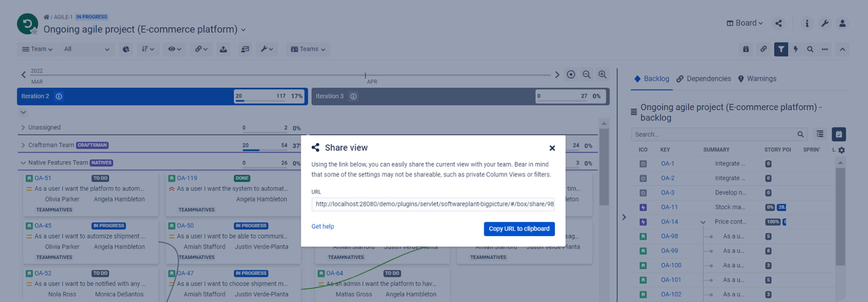Show Iteration 2 info icon
Image resolution: width=868 pixels, height=302 pixels.
pyautogui.click(x=59, y=96)
